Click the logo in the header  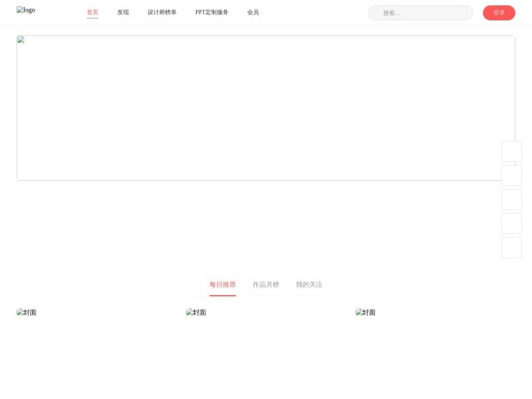pos(26,11)
